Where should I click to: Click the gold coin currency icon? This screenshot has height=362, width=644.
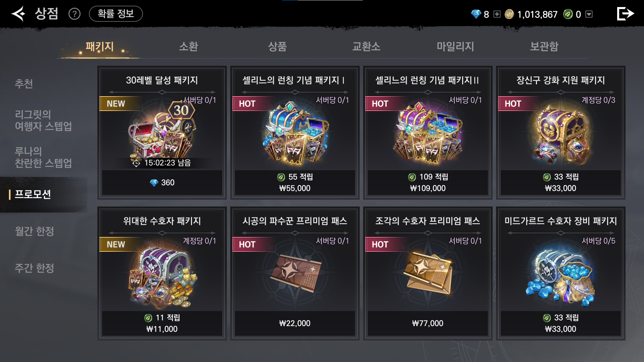[509, 14]
